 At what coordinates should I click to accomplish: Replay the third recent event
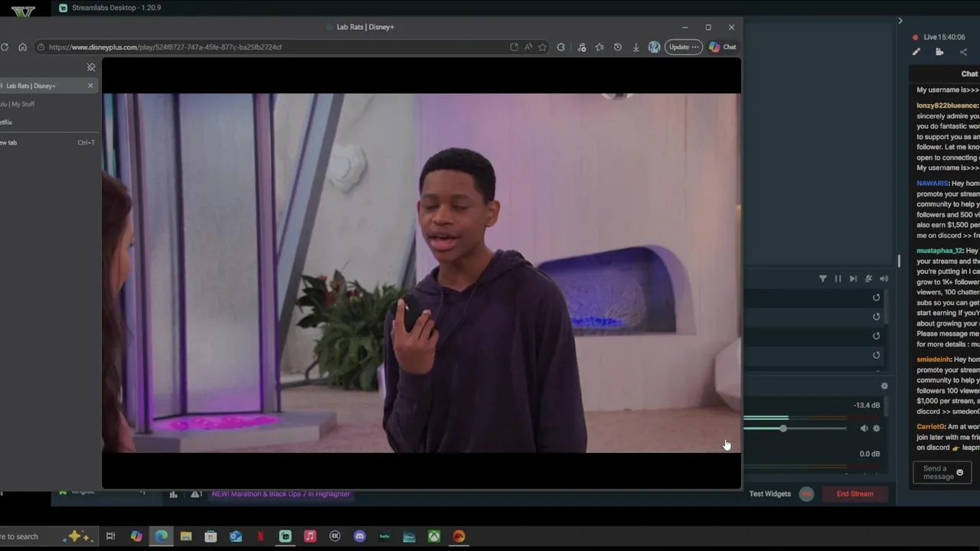(877, 336)
